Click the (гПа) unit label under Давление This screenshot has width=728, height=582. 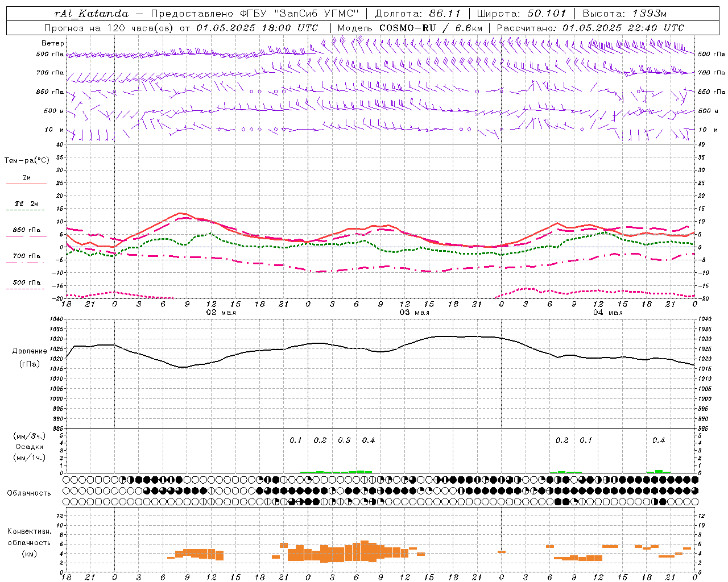30,364
